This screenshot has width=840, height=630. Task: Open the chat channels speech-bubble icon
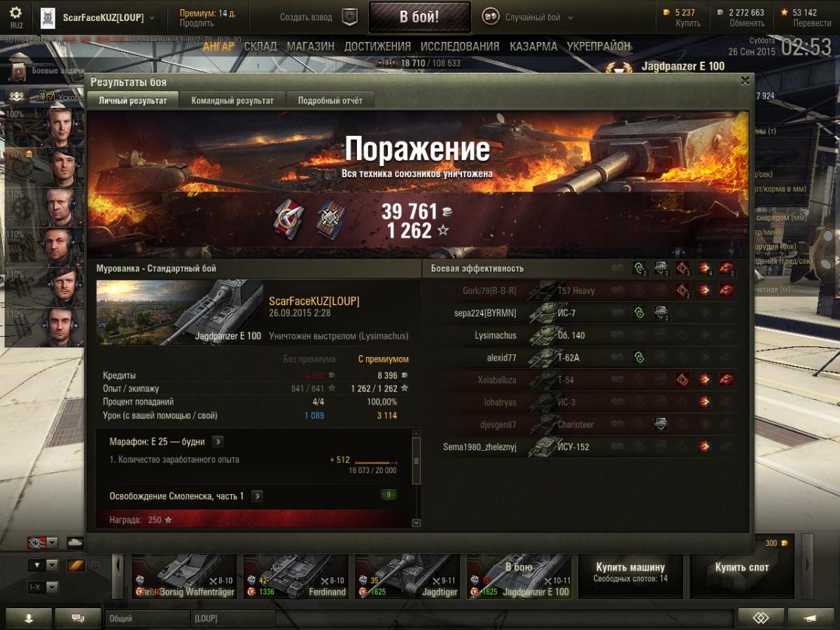78,618
